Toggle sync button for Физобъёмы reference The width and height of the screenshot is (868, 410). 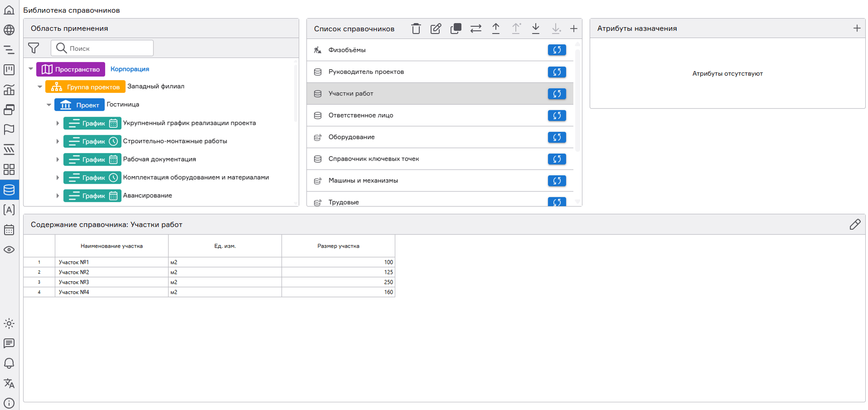click(x=556, y=50)
